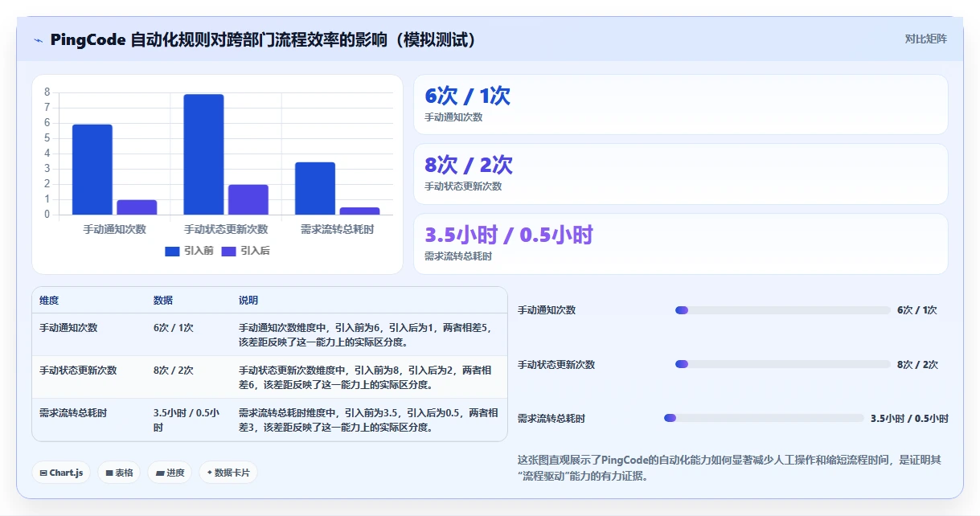Click the 6次 / 1次 value after the progress bar
Screen dimensions: 980x516
[x=917, y=310]
